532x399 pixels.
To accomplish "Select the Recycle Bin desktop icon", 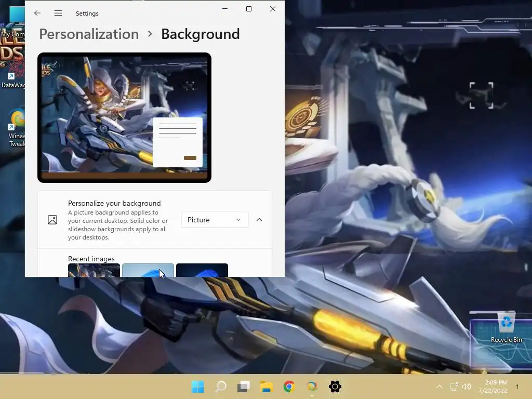I will (x=506, y=327).
